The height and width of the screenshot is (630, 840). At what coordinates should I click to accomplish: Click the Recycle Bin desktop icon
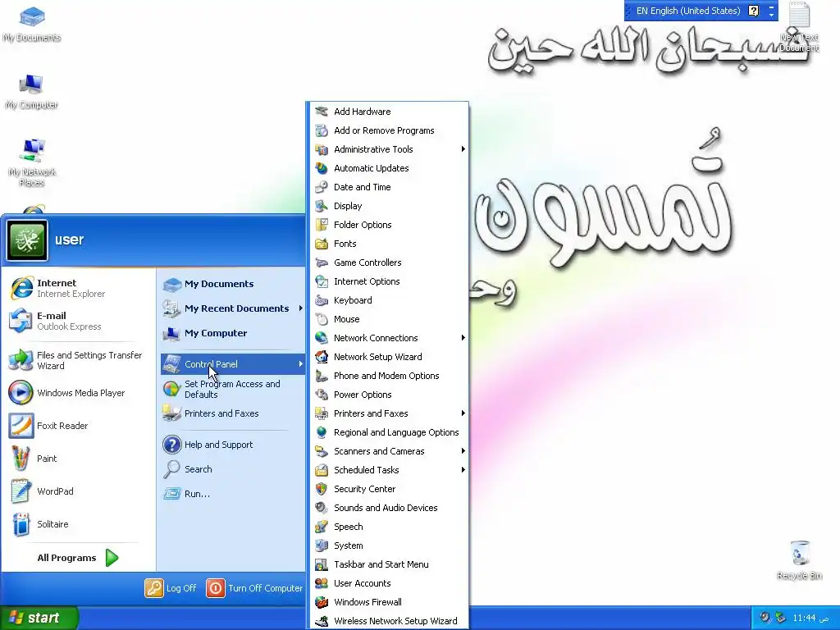click(799, 559)
